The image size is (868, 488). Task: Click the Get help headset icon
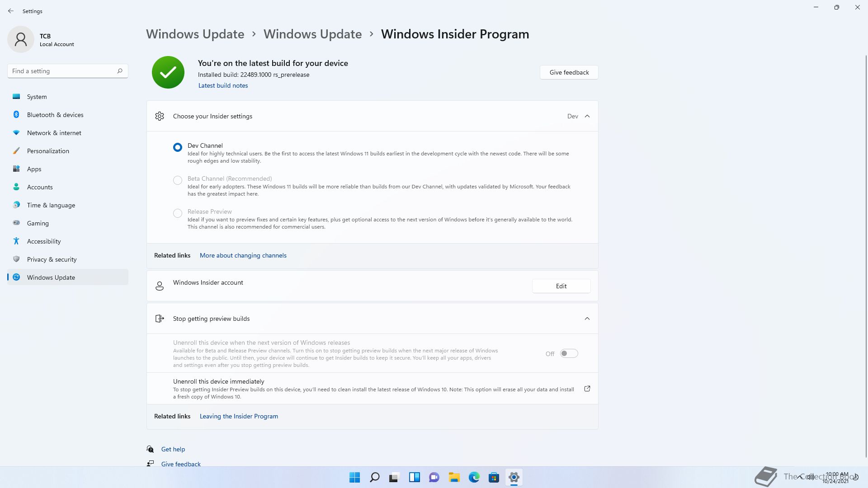click(150, 449)
